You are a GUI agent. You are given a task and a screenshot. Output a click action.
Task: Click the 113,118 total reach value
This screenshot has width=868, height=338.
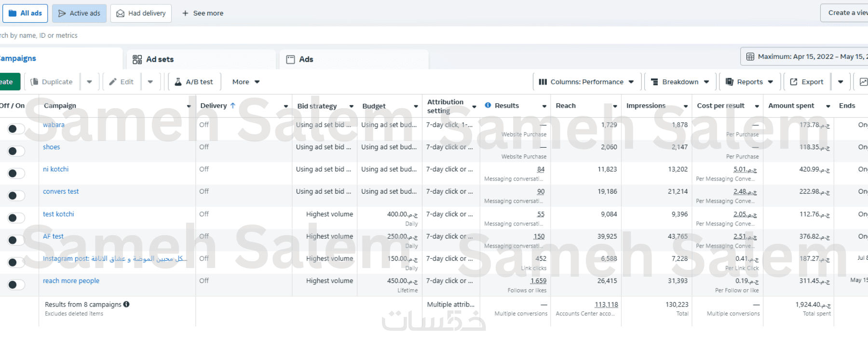coord(606,305)
